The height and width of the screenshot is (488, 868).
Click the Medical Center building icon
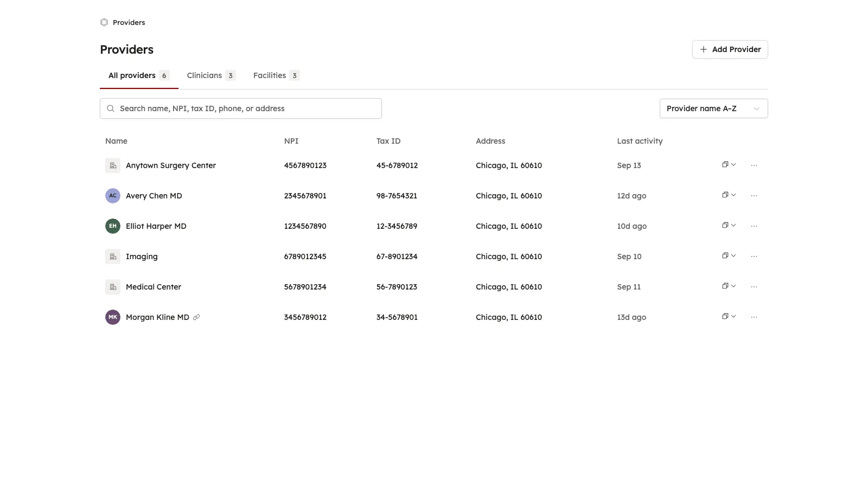(x=113, y=287)
